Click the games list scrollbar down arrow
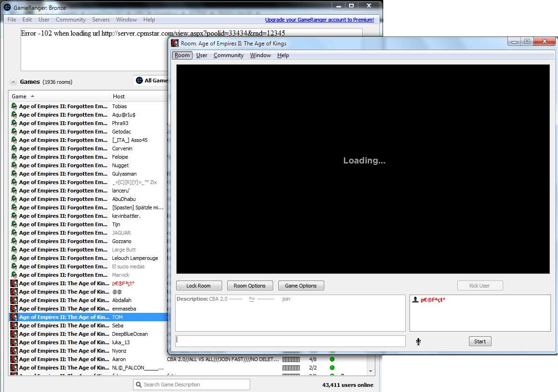Screen dimensions: 558x392 [371, 371]
